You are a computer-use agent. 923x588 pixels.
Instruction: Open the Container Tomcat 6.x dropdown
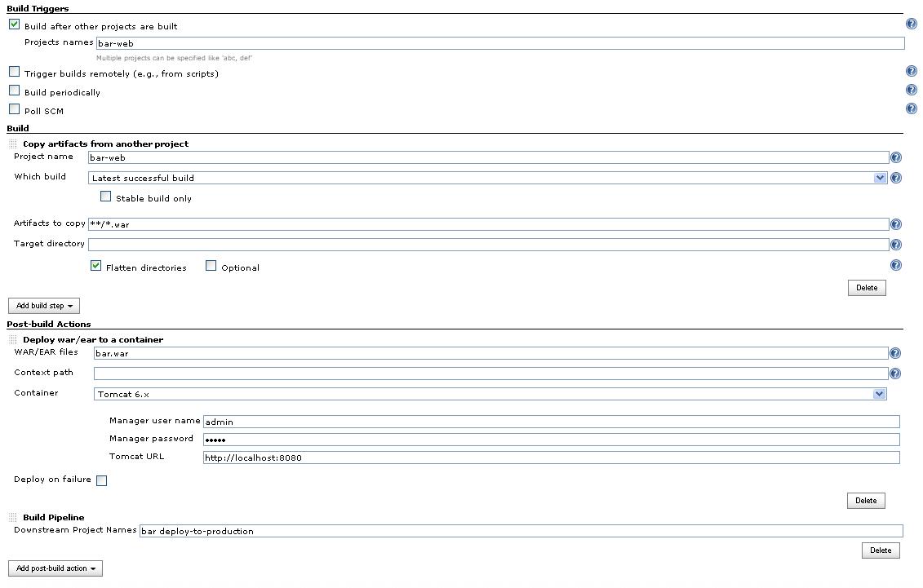click(x=490, y=394)
